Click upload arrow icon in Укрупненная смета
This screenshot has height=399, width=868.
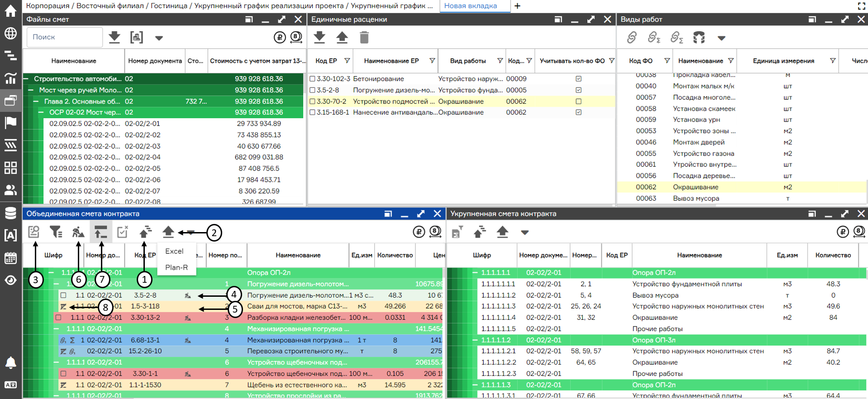pos(502,232)
